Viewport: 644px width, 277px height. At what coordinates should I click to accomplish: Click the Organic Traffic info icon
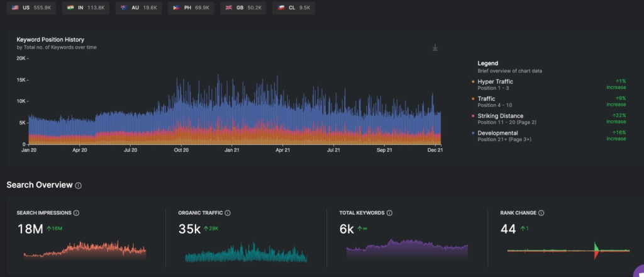click(228, 213)
